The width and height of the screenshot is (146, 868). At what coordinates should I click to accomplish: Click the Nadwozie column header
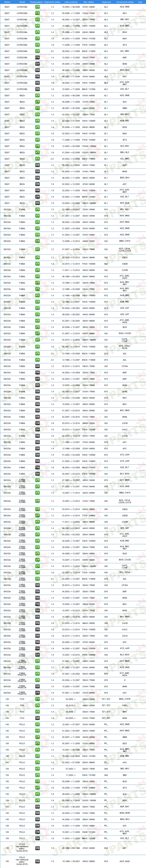106,2
